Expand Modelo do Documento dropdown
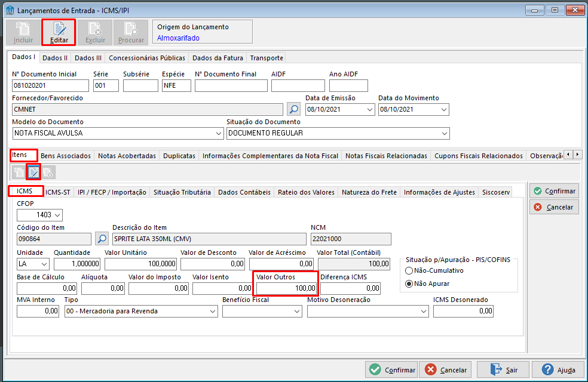Image resolution: width=588 pixels, height=382 pixels. coord(219,133)
